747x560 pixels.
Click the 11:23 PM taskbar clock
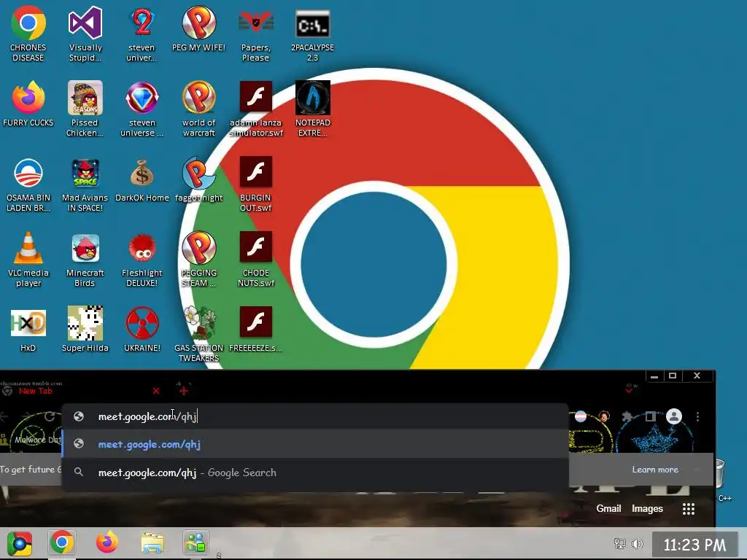coord(694,545)
